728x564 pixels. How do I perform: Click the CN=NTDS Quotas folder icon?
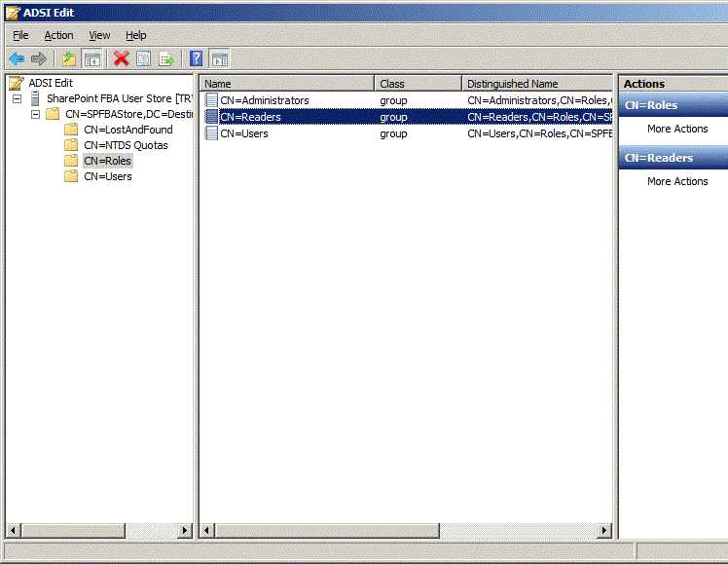pos(71,145)
